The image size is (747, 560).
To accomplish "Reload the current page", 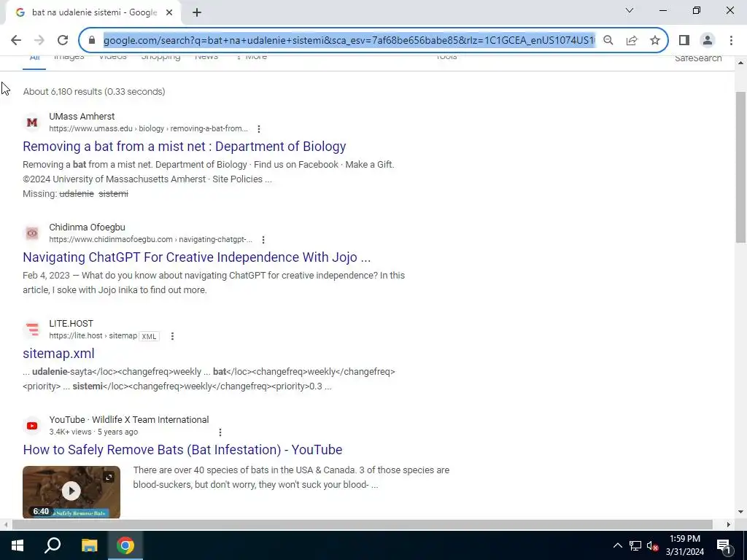I will click(x=63, y=41).
